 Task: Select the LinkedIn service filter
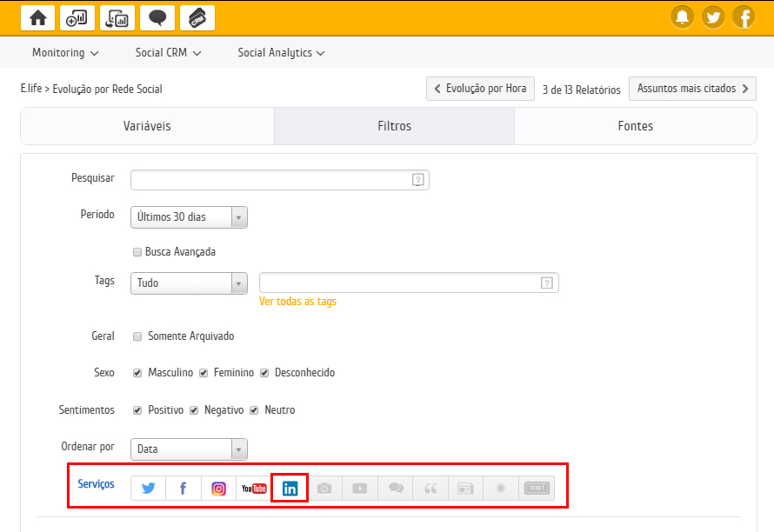[x=290, y=489]
